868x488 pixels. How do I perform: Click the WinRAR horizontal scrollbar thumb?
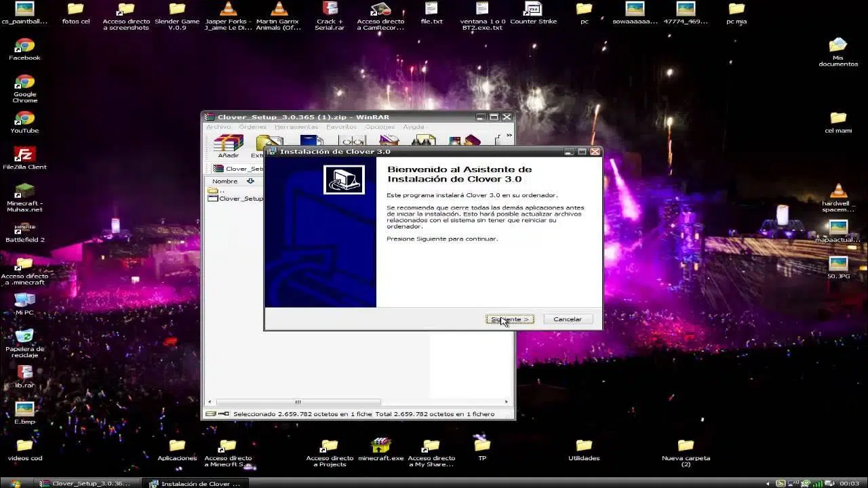tap(297, 402)
